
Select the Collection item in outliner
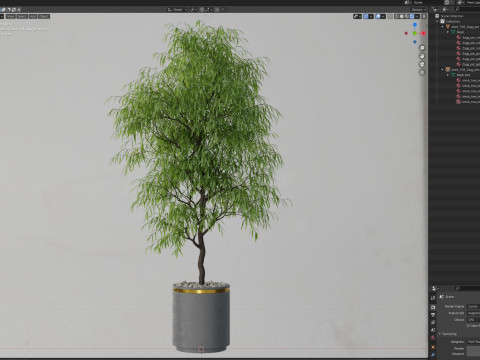point(452,21)
